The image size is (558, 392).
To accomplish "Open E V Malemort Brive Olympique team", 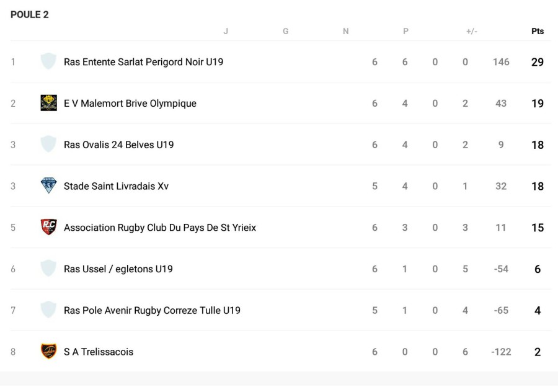I will (130, 104).
